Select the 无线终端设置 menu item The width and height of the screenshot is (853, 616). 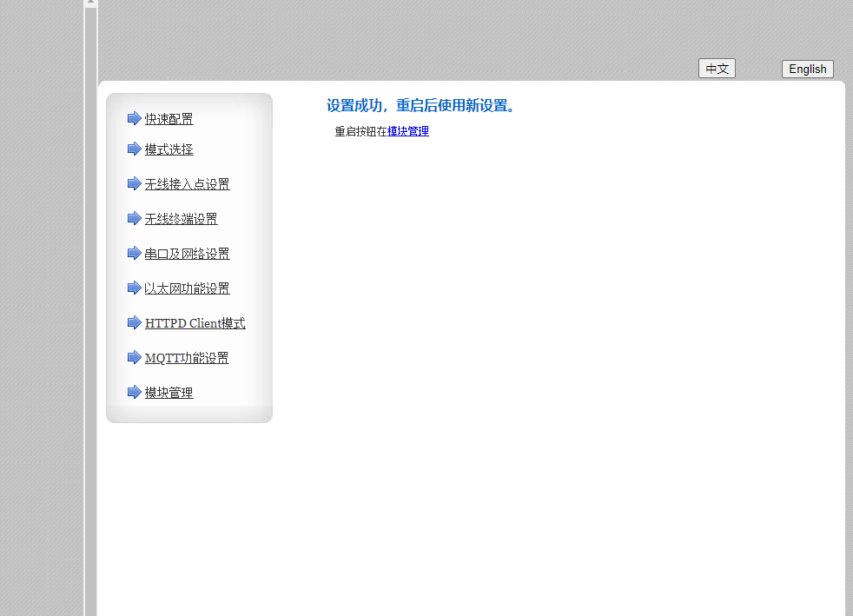(182, 219)
